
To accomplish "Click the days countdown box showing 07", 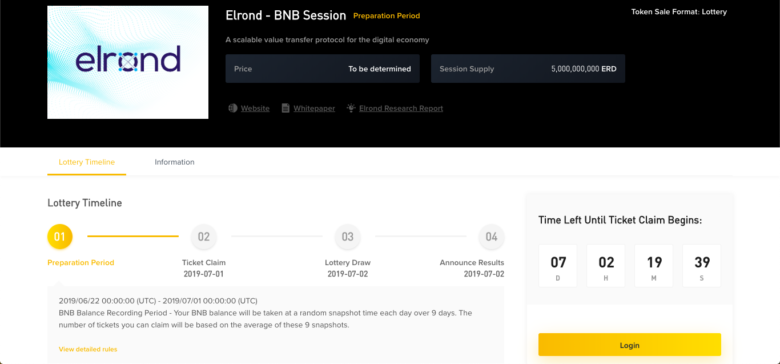I will tap(558, 266).
